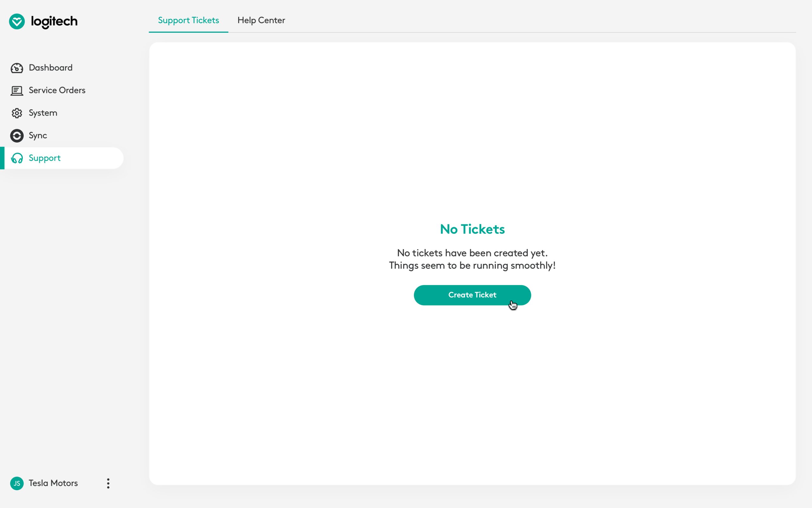Click the "No tickets have been created yet." text
812x508 pixels.
click(472, 253)
